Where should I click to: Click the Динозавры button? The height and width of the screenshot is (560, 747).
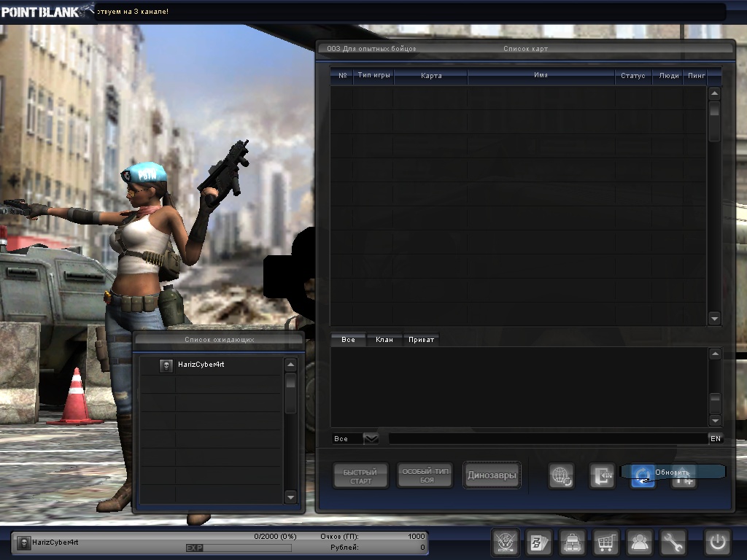pos(492,475)
